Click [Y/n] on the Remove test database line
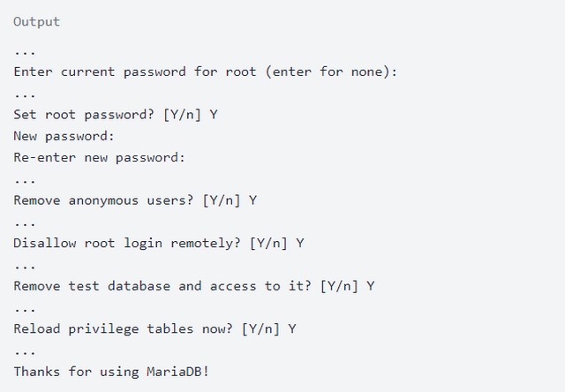The image size is (565, 392). click(341, 286)
